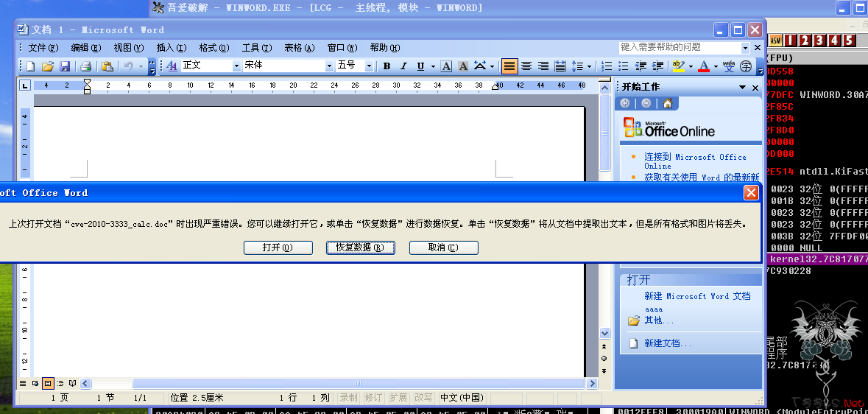Open the 开始工作 task pane menu arrow
The width and height of the screenshot is (868, 414).
[742, 88]
